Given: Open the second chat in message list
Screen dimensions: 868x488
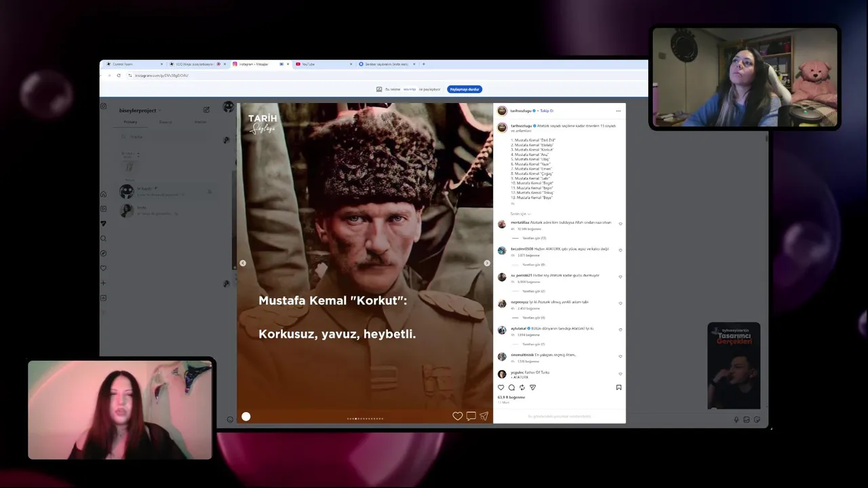Looking at the screenshot, I should 166,210.
